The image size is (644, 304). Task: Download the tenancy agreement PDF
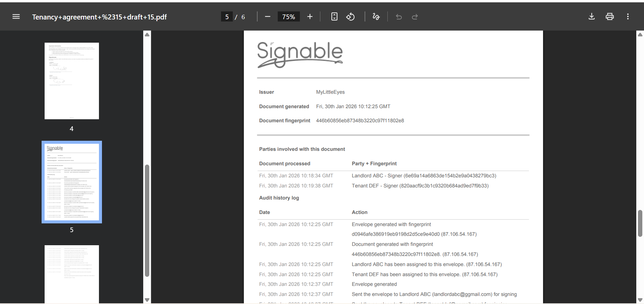[591, 16]
